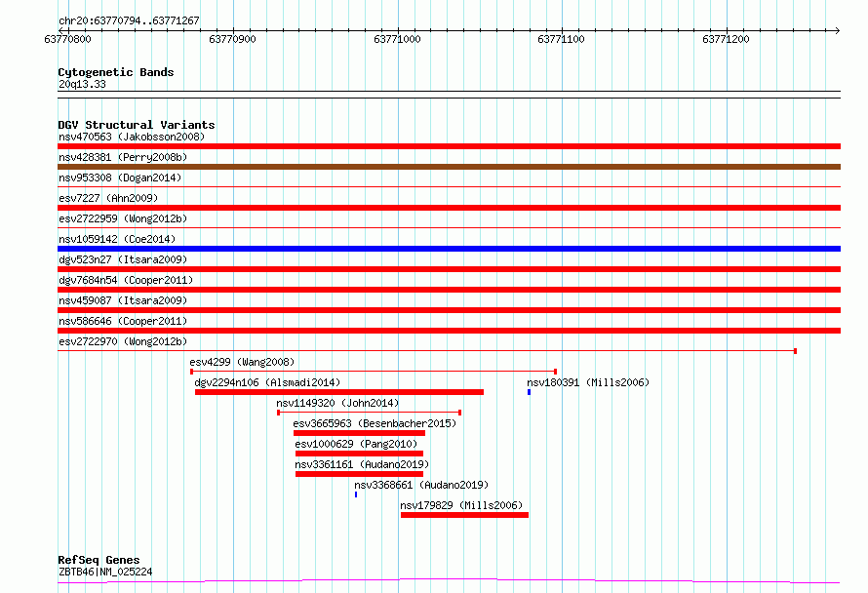Image resolution: width=868 pixels, height=593 pixels.
Task: Select the red dgv2294n106 variant bar
Action: 339,392
